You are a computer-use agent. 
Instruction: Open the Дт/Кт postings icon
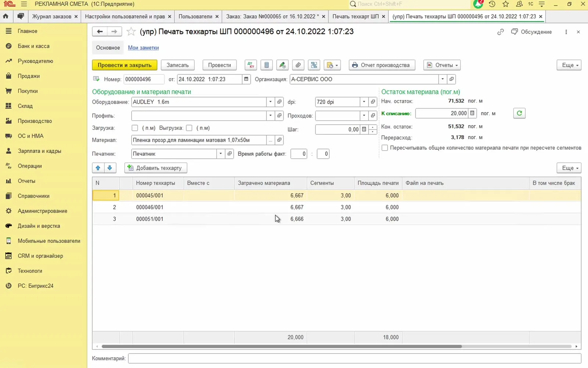251,65
